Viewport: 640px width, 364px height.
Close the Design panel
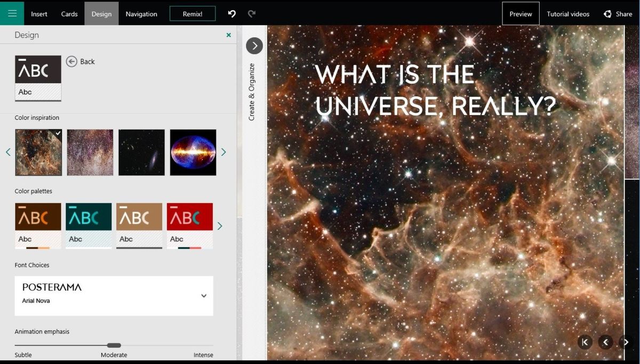tap(229, 35)
